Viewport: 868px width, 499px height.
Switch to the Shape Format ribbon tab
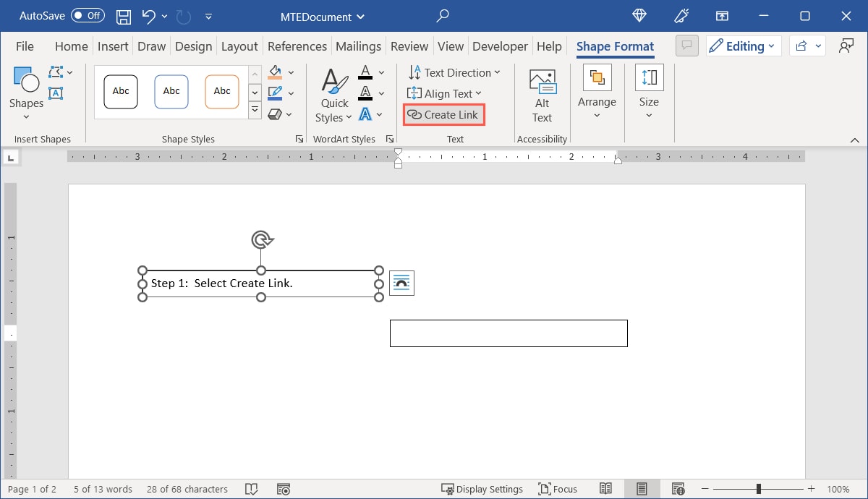tap(615, 46)
